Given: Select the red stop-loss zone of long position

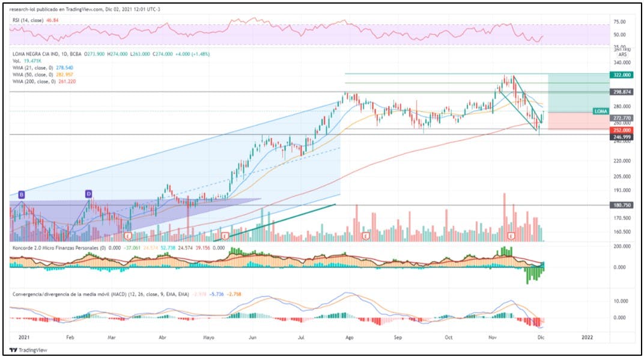Looking at the screenshot, I should 579,121.
